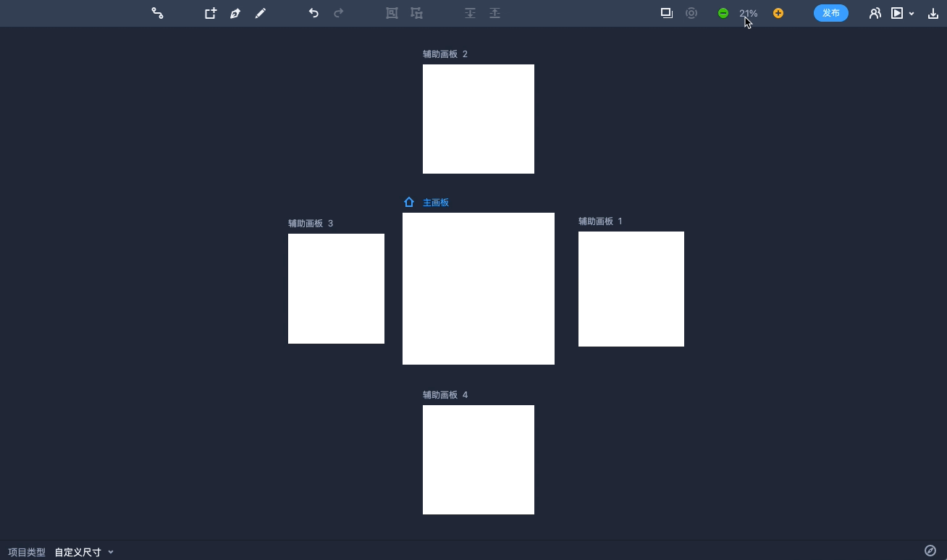Image resolution: width=947 pixels, height=560 pixels.
Task: Click the undo arrow
Action: [x=313, y=13]
